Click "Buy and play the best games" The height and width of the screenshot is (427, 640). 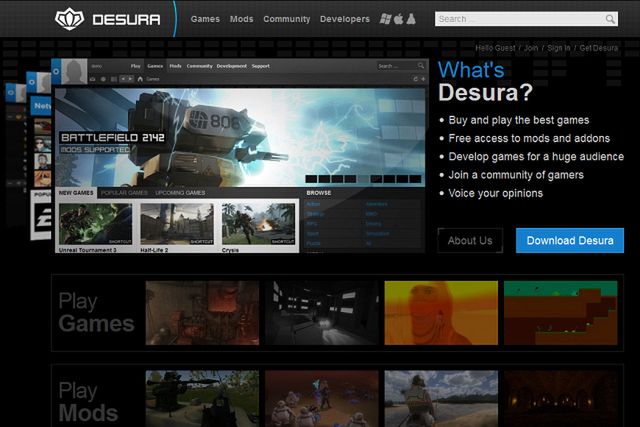pyautogui.click(x=519, y=120)
